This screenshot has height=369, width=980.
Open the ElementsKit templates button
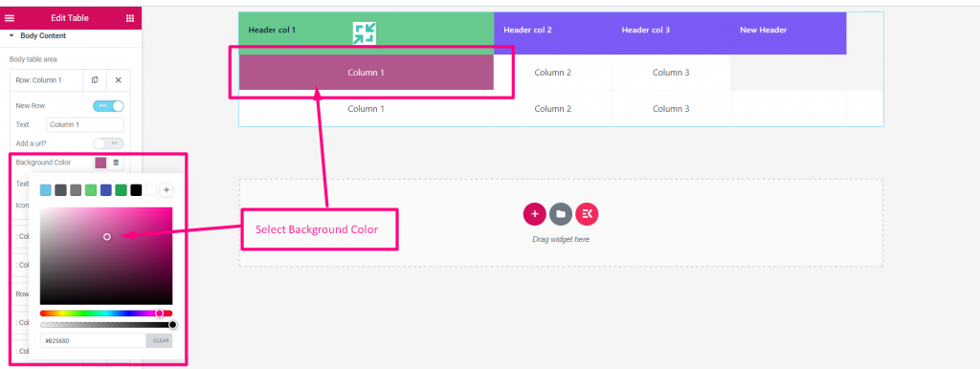tap(587, 214)
